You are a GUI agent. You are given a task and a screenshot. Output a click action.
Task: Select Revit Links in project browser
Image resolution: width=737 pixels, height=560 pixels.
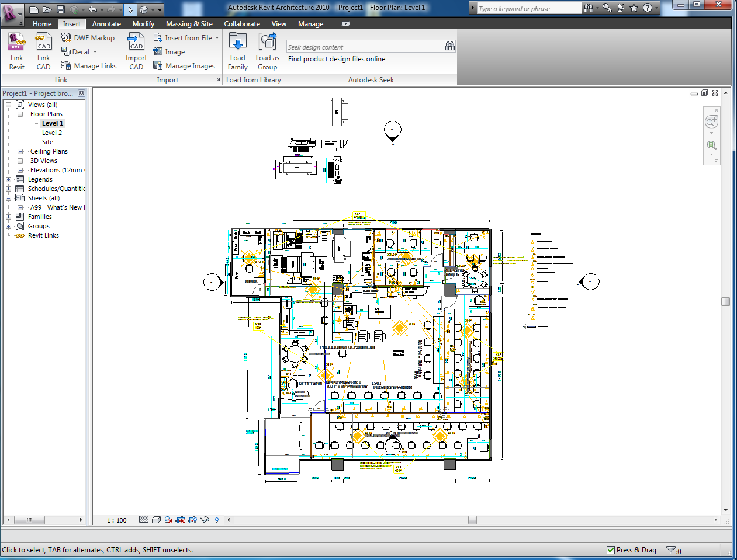point(43,235)
